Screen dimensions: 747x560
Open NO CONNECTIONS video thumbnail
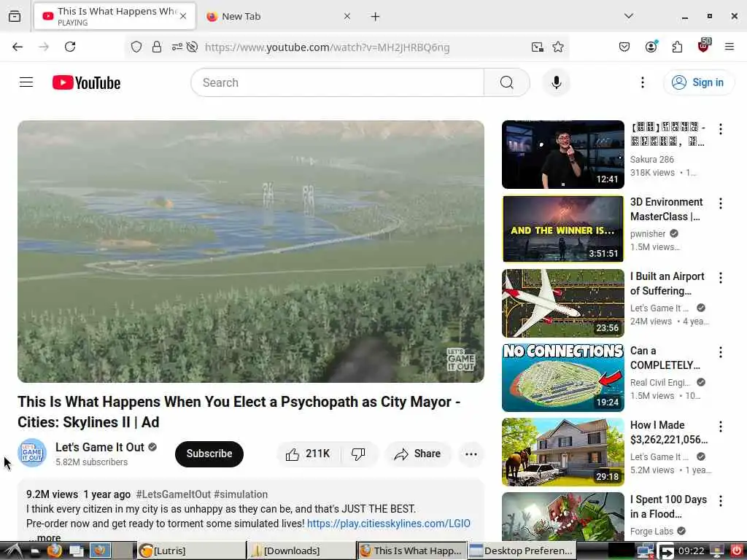[x=562, y=377]
